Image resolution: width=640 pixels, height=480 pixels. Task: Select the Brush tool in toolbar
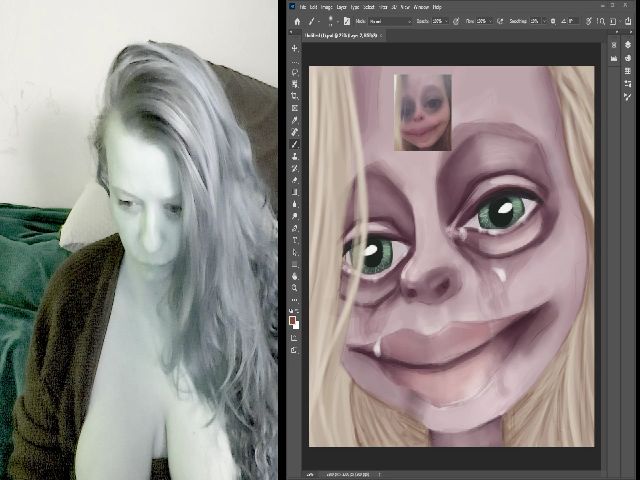[294, 144]
